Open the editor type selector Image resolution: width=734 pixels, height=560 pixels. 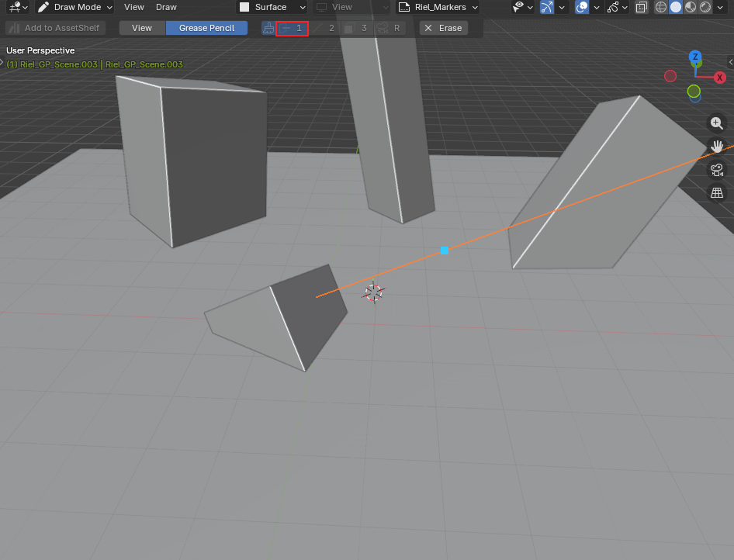tap(19, 7)
